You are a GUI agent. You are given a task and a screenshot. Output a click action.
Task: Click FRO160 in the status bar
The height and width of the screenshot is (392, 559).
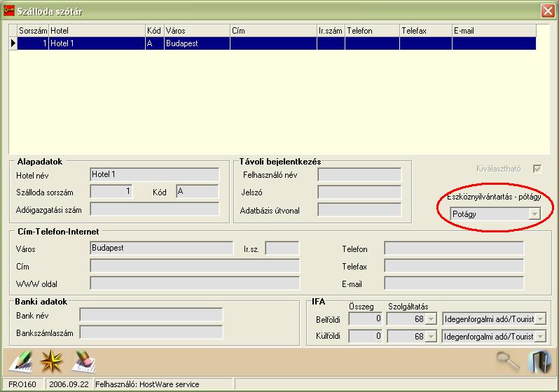click(x=22, y=384)
